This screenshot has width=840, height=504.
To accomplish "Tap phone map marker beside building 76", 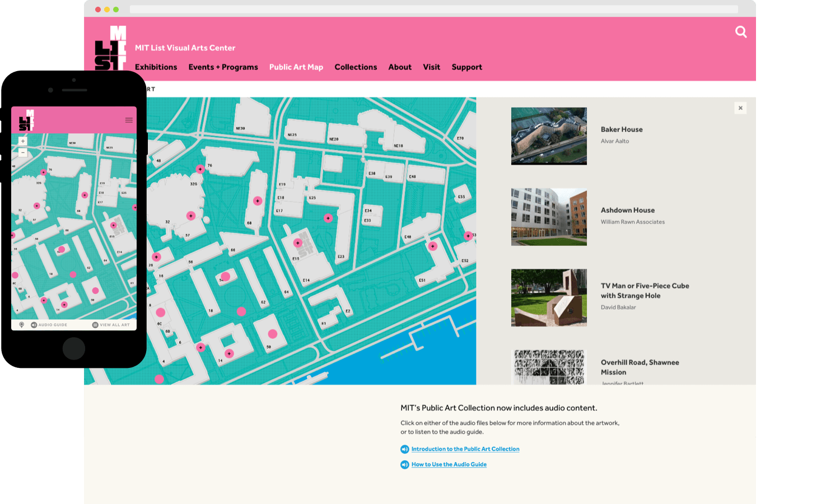I will tap(44, 172).
